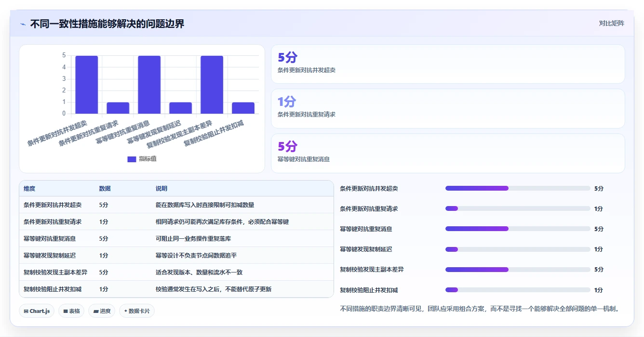This screenshot has width=644, height=337.
Task: Click table cell 条件更新对抗并发超卖
Action: 53,205
